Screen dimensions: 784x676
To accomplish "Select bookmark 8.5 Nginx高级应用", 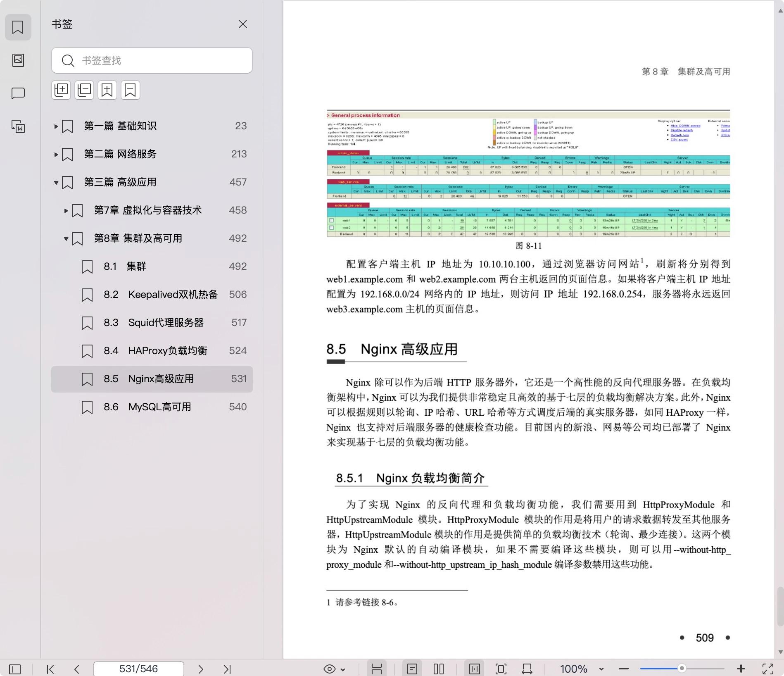I will 152,379.
